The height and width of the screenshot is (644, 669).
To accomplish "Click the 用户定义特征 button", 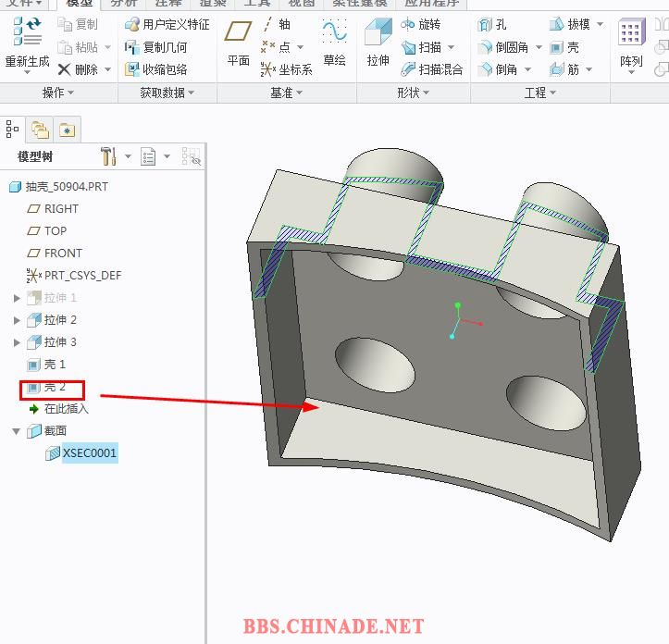I will pyautogui.click(x=167, y=25).
